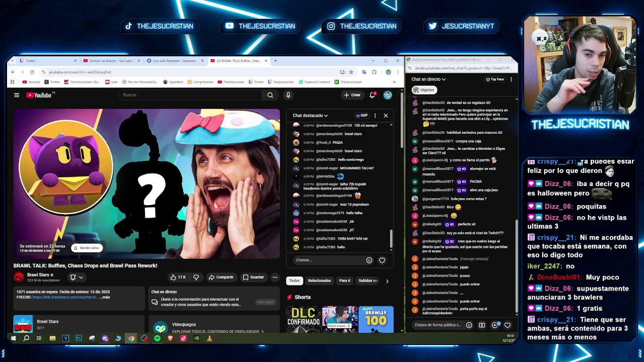The image size is (644, 362).
Task: Send a heart in the studio chat input
Action: coord(508,325)
